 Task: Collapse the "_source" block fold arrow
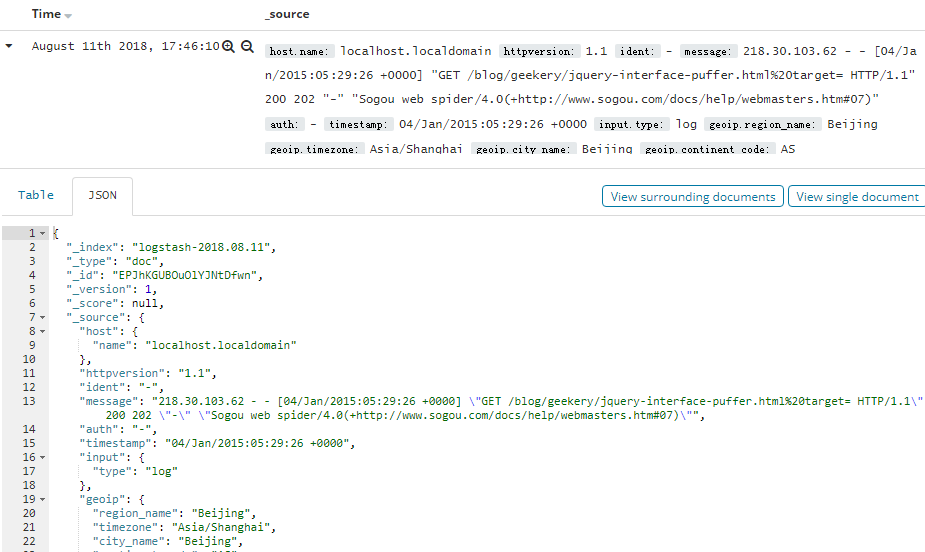tap(42, 317)
